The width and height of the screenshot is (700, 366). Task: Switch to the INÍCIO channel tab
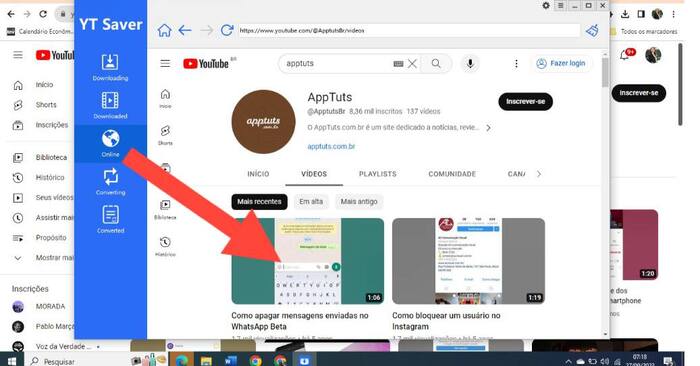(x=258, y=174)
